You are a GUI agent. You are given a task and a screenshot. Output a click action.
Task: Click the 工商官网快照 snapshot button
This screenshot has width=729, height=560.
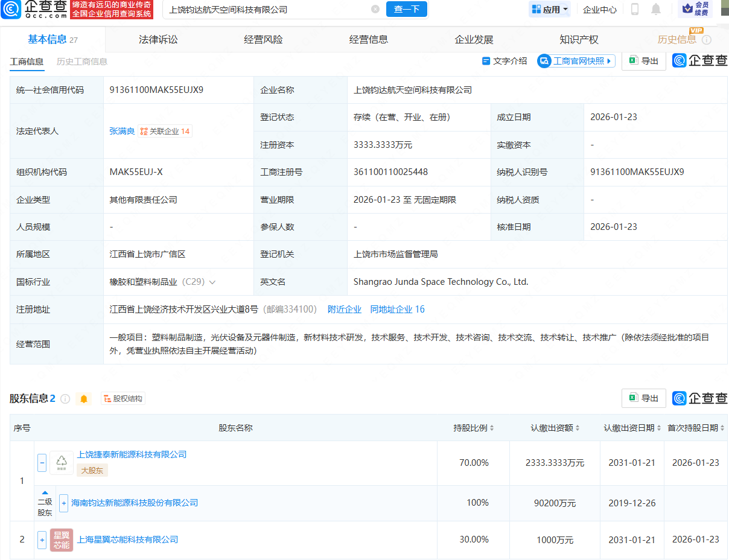tap(575, 61)
